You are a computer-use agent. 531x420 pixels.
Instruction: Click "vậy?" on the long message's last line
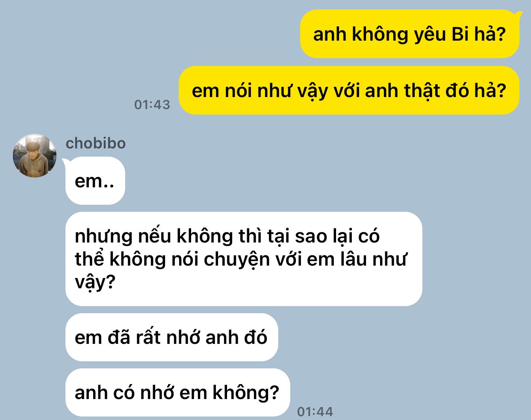coord(95,282)
